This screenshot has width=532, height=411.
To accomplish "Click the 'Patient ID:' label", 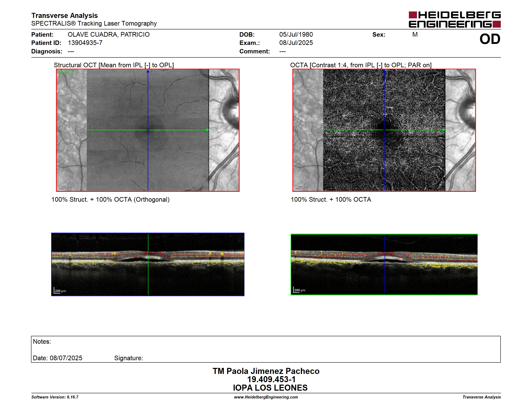I will coord(46,43).
